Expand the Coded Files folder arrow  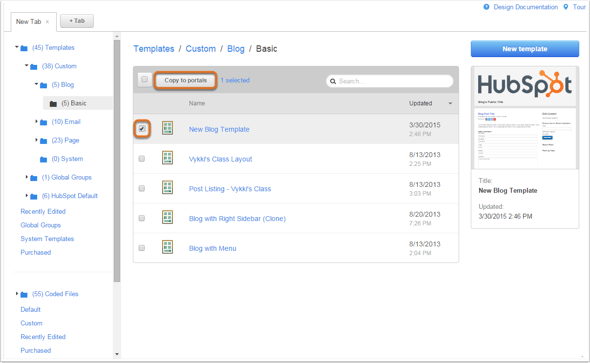pos(17,293)
